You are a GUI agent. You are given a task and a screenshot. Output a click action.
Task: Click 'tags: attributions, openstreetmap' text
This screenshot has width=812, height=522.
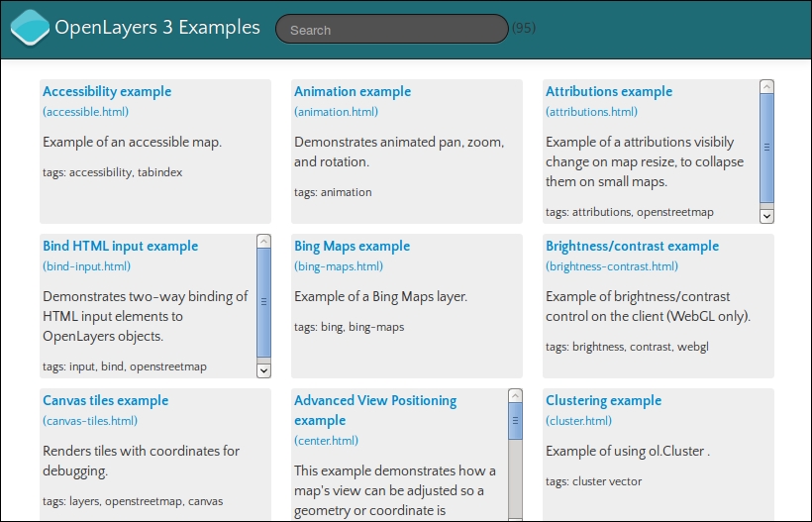(x=630, y=212)
